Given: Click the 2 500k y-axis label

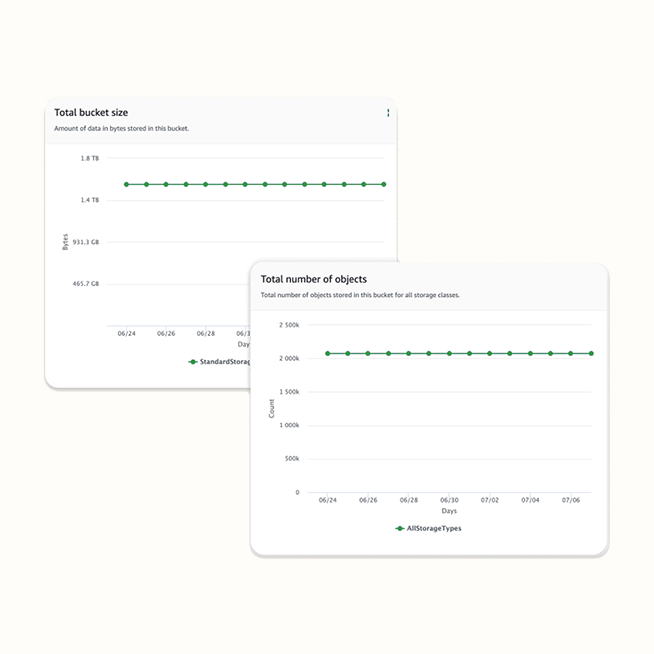Looking at the screenshot, I should point(288,325).
